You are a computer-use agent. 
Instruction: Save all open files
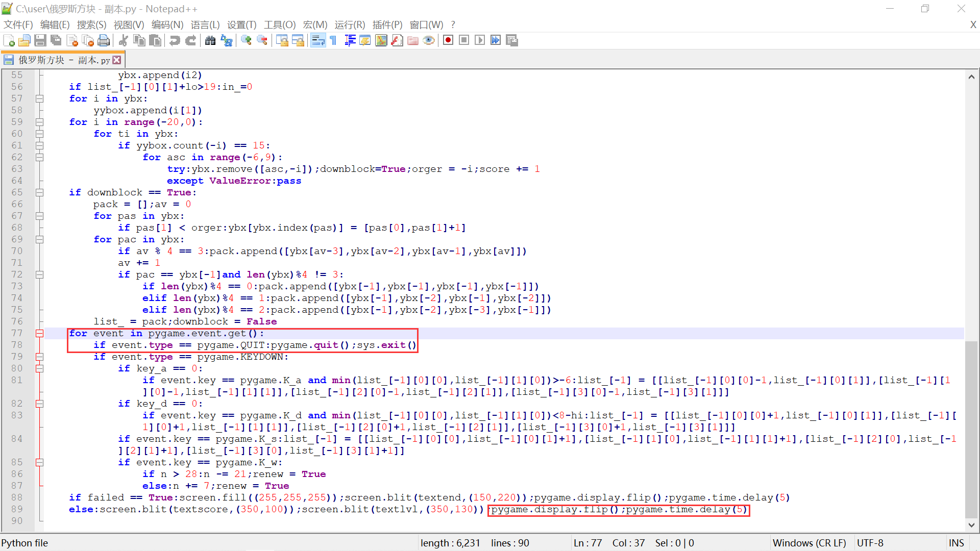pos(56,40)
